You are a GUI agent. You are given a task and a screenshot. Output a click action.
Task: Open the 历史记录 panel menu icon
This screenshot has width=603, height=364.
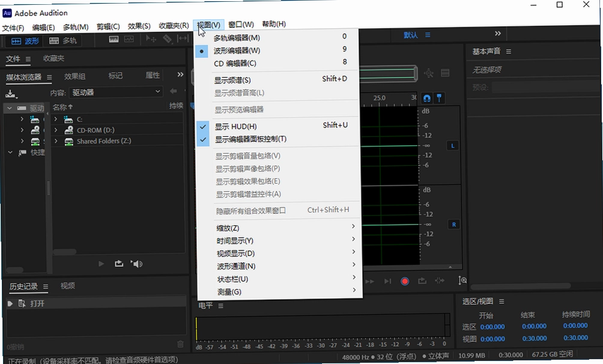[46, 287]
